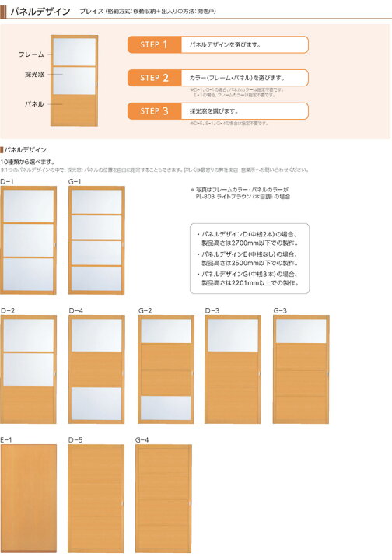Click the '2201mm以上での製作' note line
This screenshot has width=392, height=560.
[250, 283]
